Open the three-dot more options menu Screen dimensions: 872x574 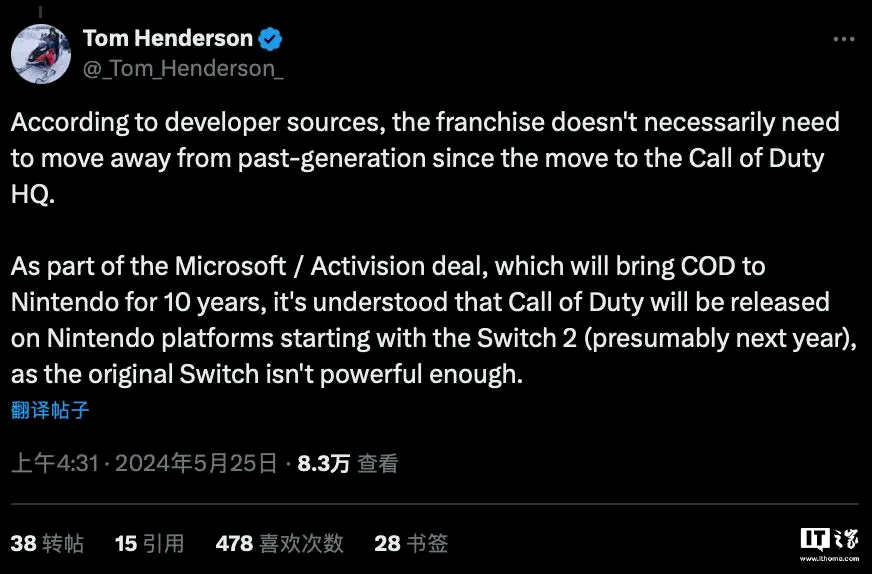(x=844, y=39)
